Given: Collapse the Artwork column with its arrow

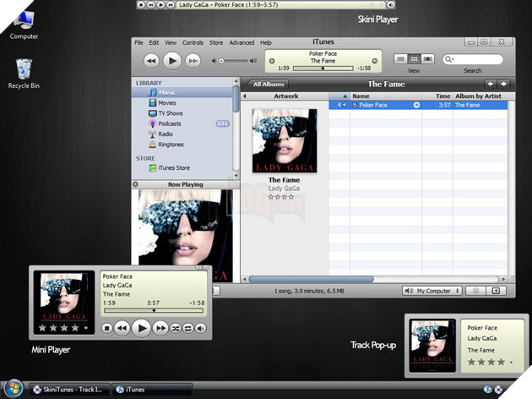Looking at the screenshot, I should [x=245, y=96].
